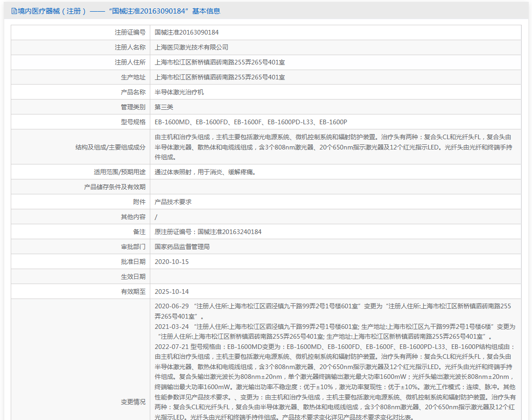
Task: Click the slash value in 其他内容 row
Action: pyautogui.click(x=156, y=217)
